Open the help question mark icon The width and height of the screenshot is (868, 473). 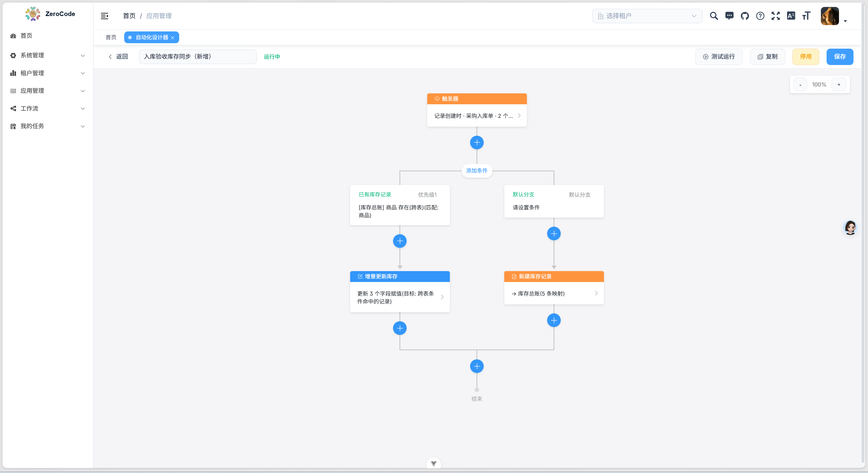pyautogui.click(x=760, y=16)
